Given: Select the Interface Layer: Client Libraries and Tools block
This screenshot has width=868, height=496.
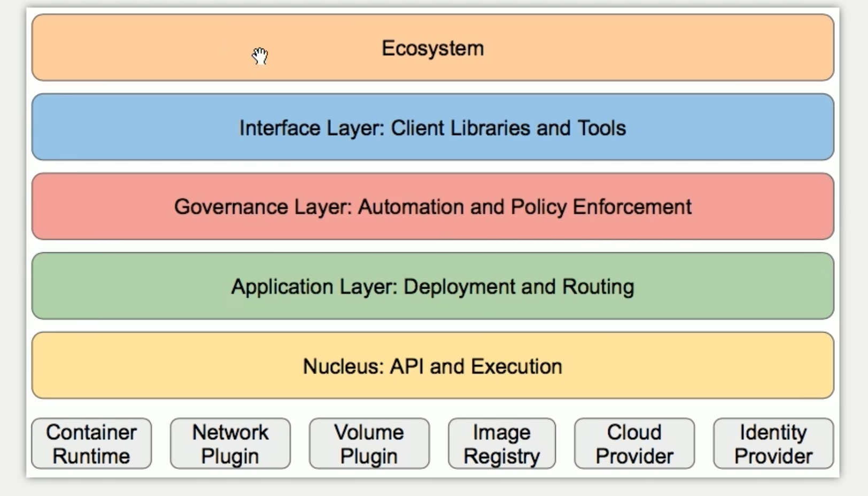Looking at the screenshot, I should 433,127.
